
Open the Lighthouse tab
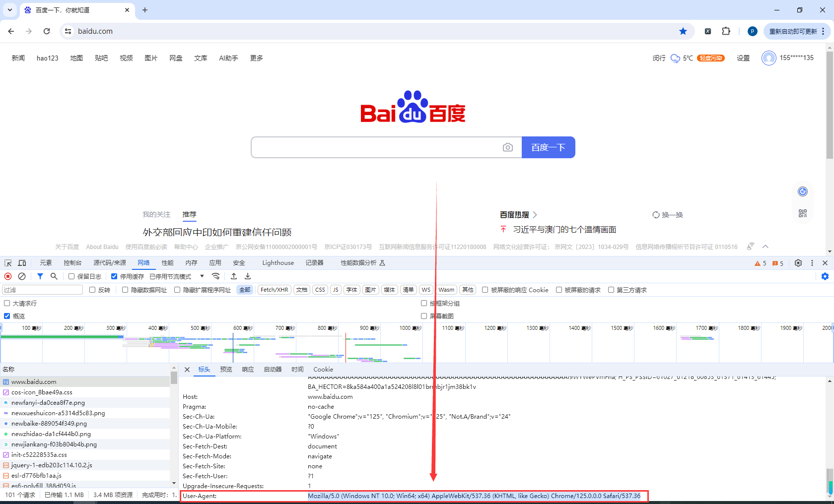278,263
